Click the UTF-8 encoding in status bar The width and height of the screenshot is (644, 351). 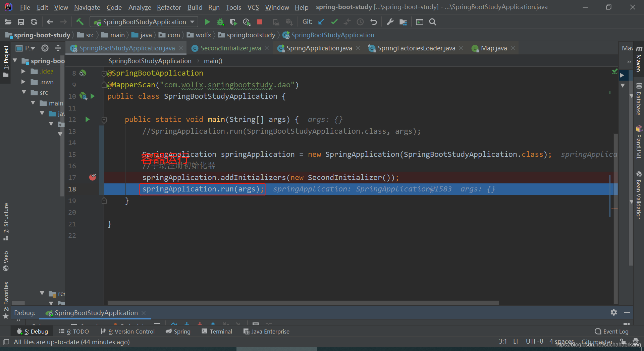click(x=534, y=342)
